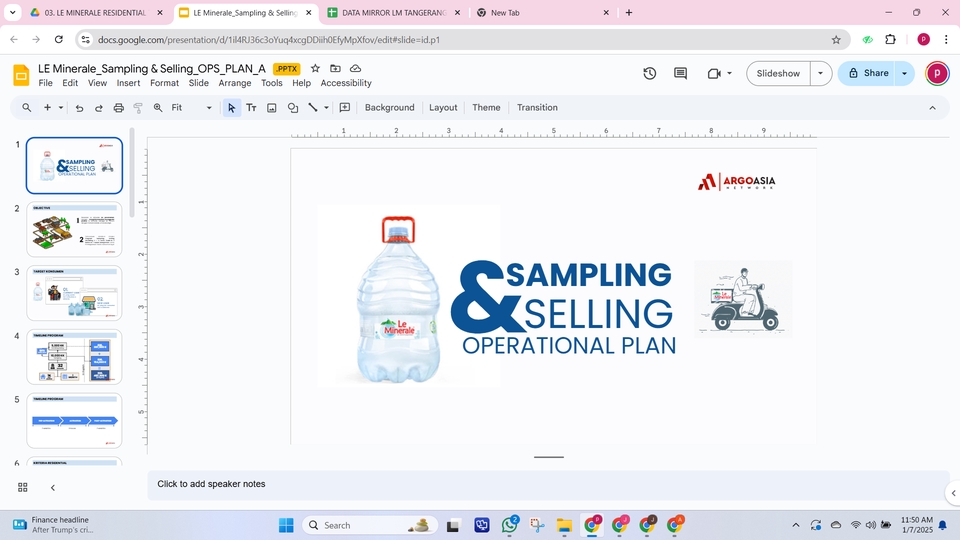
Task: Choose the Select arrow cursor tool
Action: tap(231, 108)
